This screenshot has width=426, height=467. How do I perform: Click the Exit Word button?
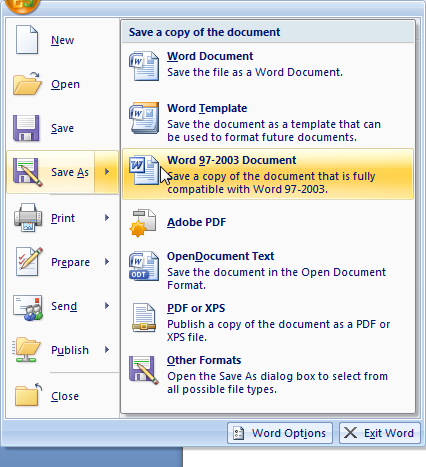380,433
